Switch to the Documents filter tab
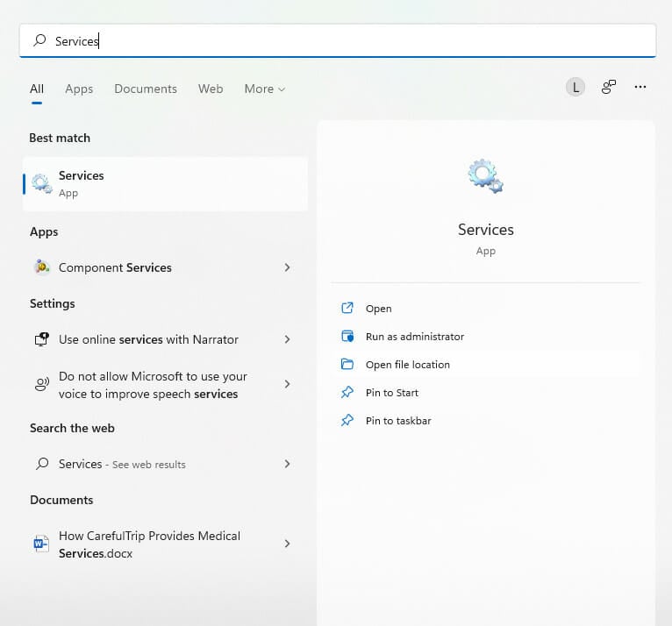This screenshot has width=672, height=626. 146,89
